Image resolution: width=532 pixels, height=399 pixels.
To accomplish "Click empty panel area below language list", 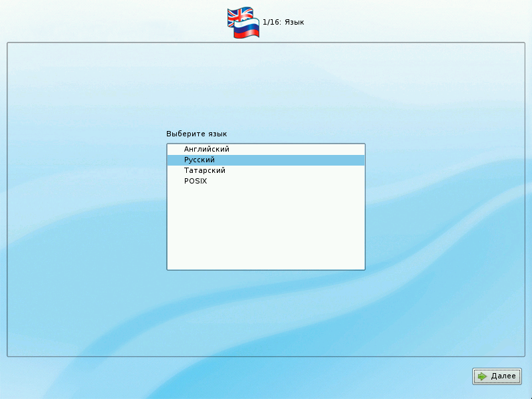I will point(266,313).
